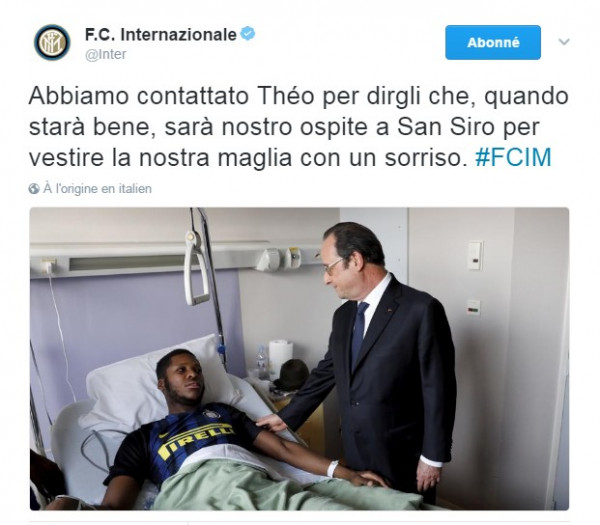
Task: Expand the tweet options chevron
Action: (x=564, y=41)
